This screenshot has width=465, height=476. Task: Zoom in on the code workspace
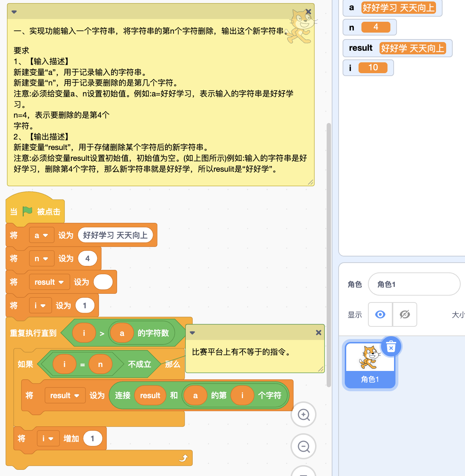(303, 414)
